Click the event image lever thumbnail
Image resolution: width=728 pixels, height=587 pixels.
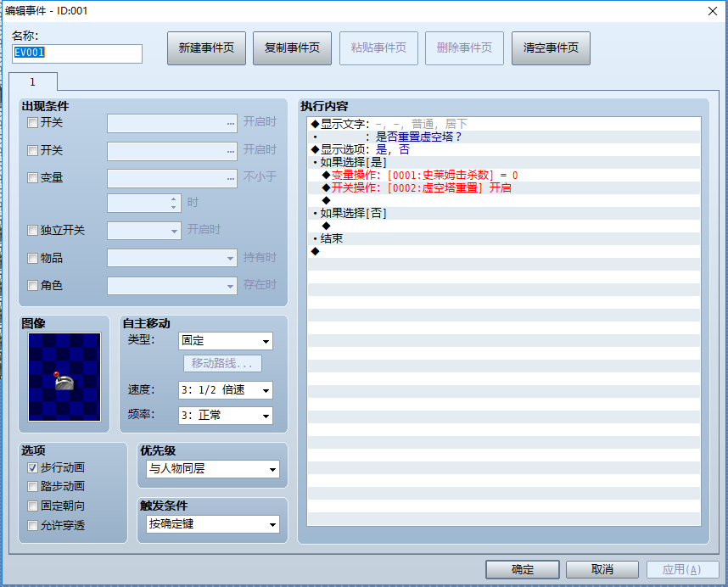[64, 377]
